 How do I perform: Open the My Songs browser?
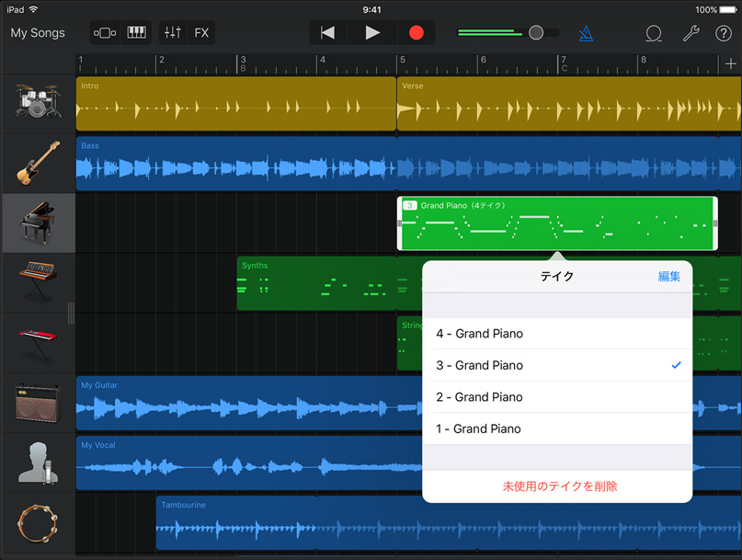pyautogui.click(x=38, y=33)
